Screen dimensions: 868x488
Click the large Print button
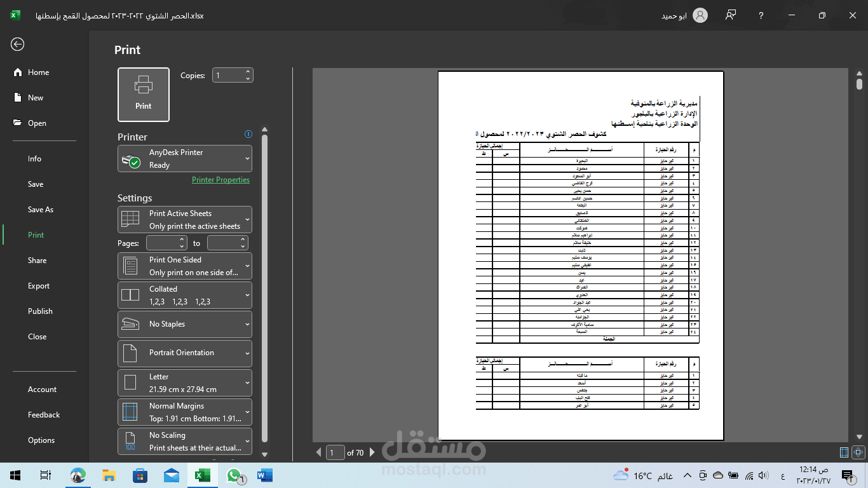144,95
